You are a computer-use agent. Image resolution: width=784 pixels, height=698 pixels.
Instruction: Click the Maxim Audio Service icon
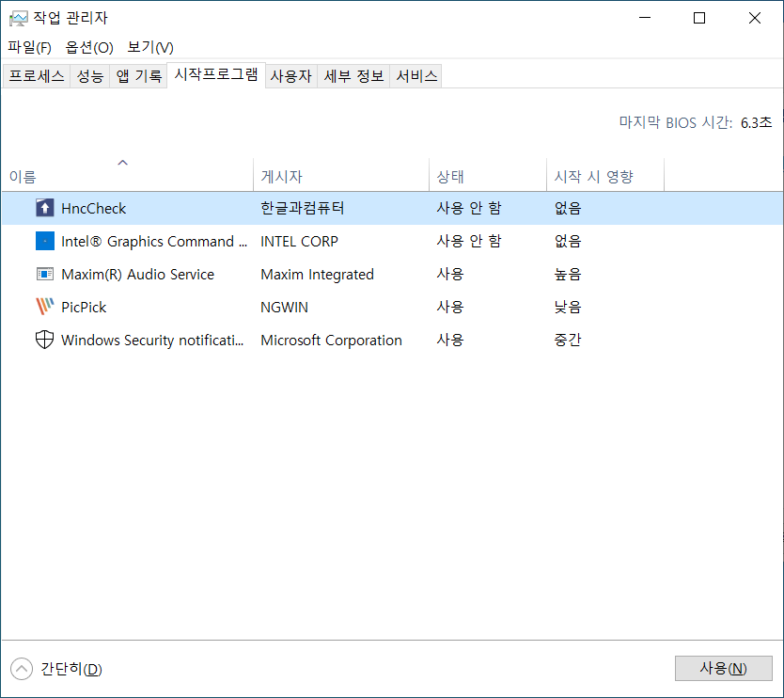[44, 274]
